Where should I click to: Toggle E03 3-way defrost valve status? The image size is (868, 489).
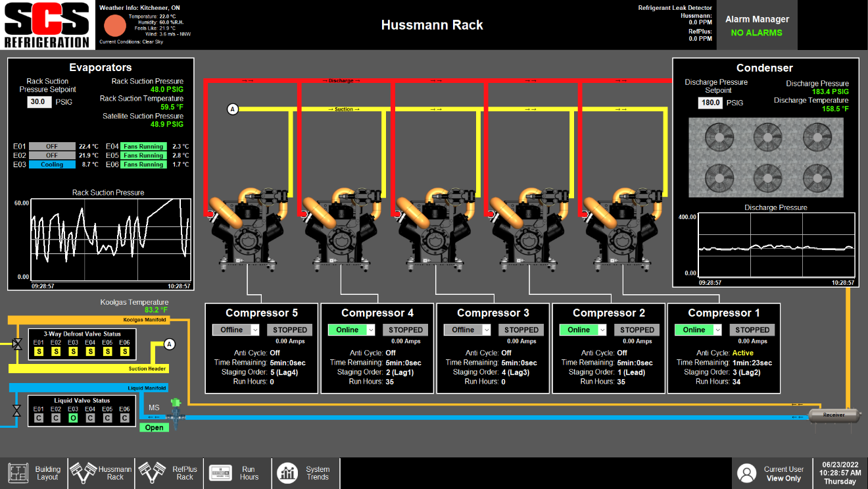click(73, 351)
